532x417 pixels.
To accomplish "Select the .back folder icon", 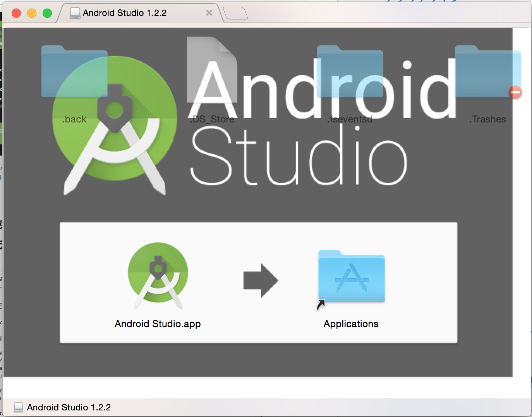I will coord(74,71).
